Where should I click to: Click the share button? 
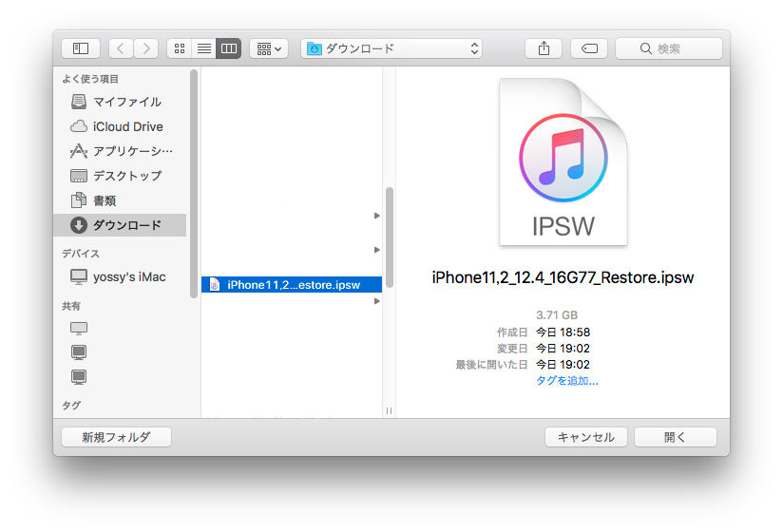coord(544,48)
